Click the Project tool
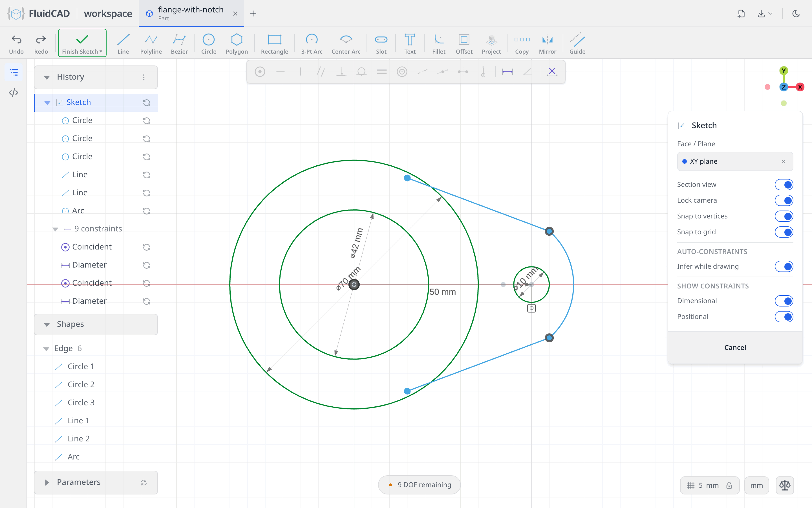812x508 pixels. point(491,44)
